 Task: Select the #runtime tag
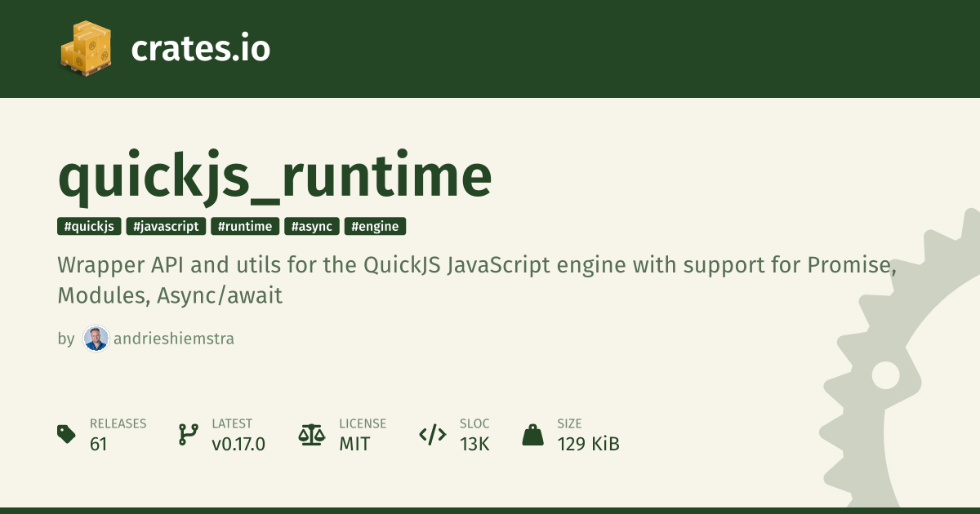(x=245, y=227)
